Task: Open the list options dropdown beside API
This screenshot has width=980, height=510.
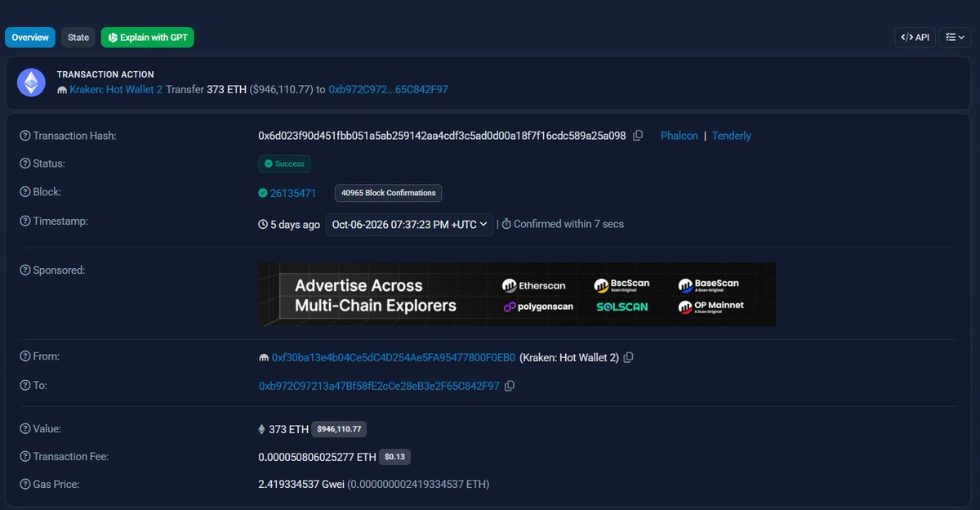Action: 955,37
